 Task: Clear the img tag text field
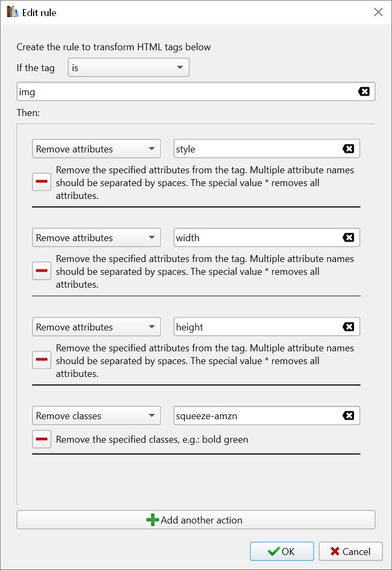[x=364, y=91]
